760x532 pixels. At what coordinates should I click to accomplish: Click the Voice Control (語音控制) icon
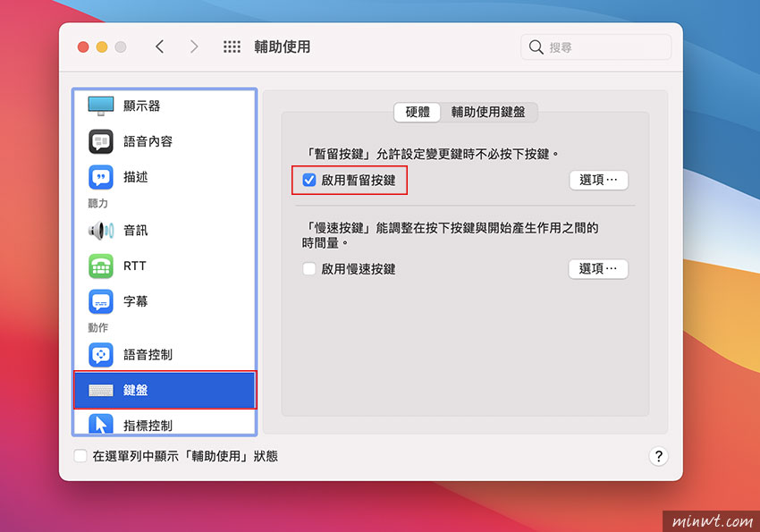point(101,355)
